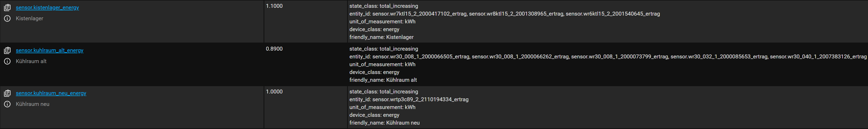Click the friendly_name: Kühlraum alt attribute
Viewport: 868px width, 129px height.
click(383, 80)
